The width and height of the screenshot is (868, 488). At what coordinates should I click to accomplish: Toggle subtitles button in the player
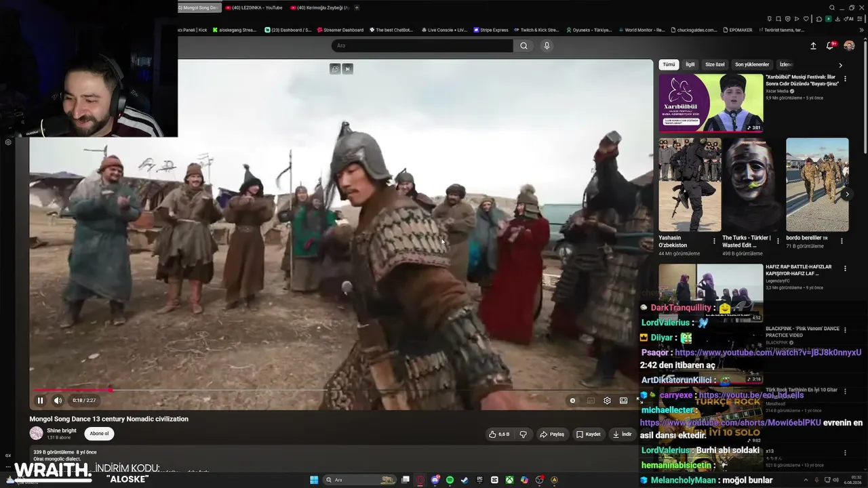click(591, 401)
